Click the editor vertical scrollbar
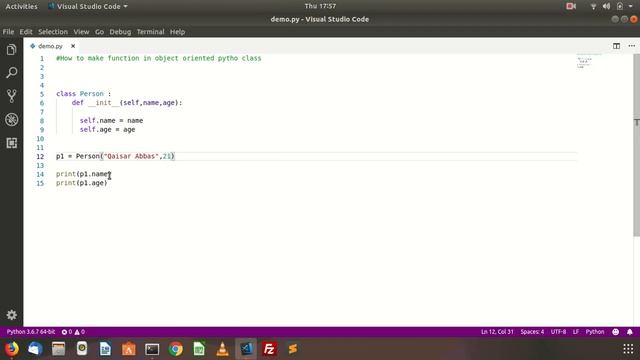The image size is (640, 360). [636, 145]
